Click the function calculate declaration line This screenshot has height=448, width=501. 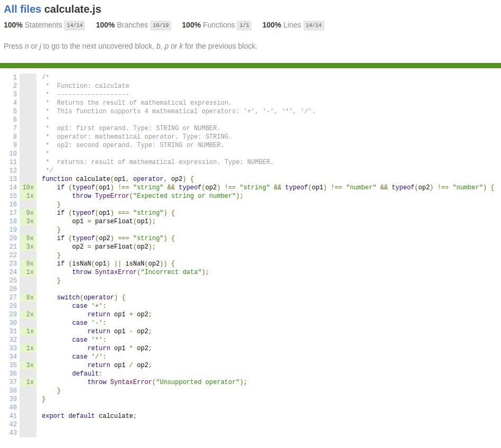coord(117,179)
